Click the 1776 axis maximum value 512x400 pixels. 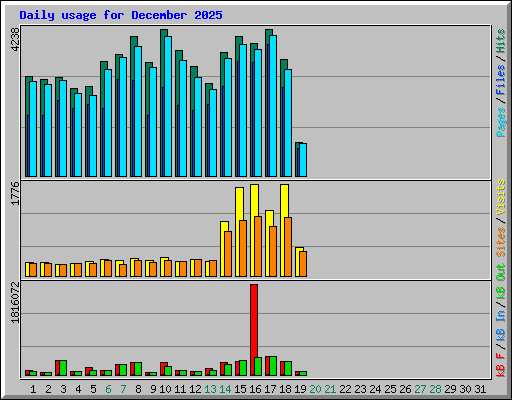[15, 193]
